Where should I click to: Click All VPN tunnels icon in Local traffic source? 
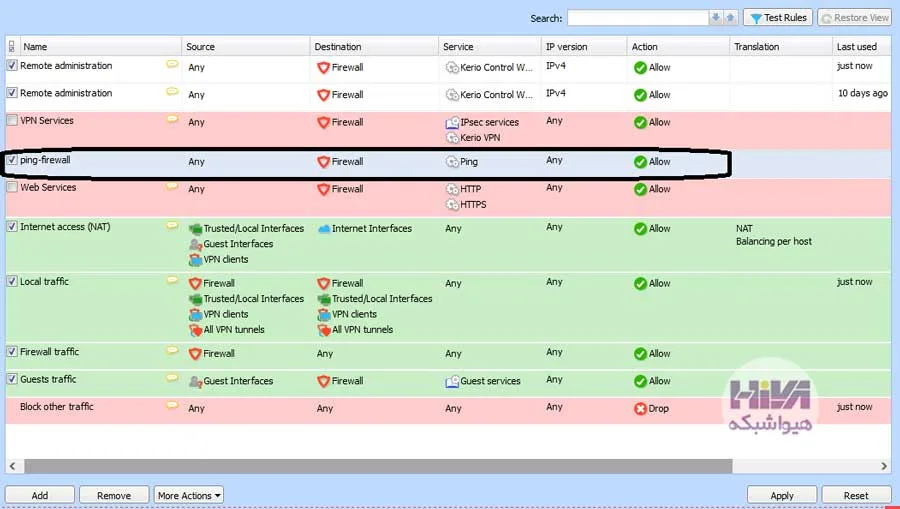click(x=195, y=330)
